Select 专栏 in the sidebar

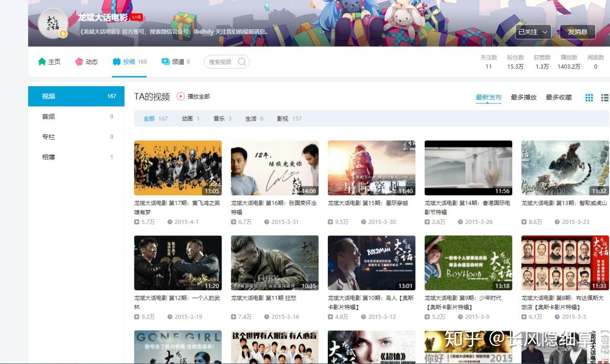[76, 137]
